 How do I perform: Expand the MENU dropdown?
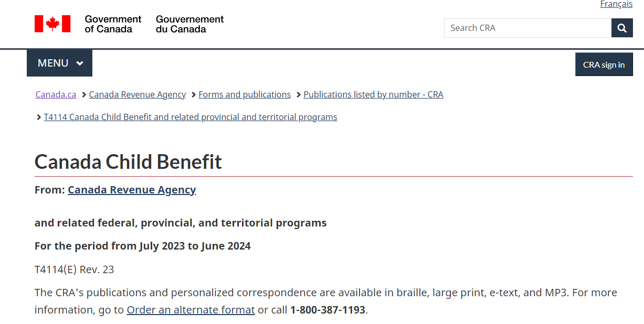point(60,63)
